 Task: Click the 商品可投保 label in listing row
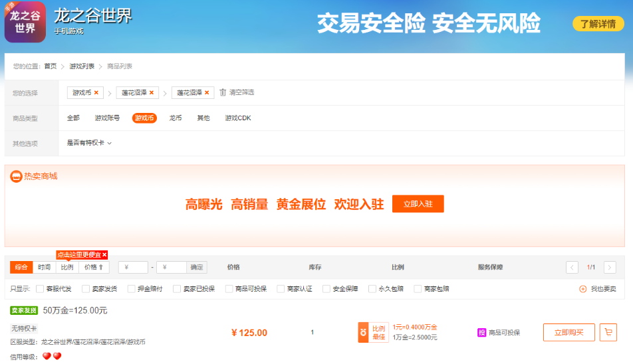504,333
